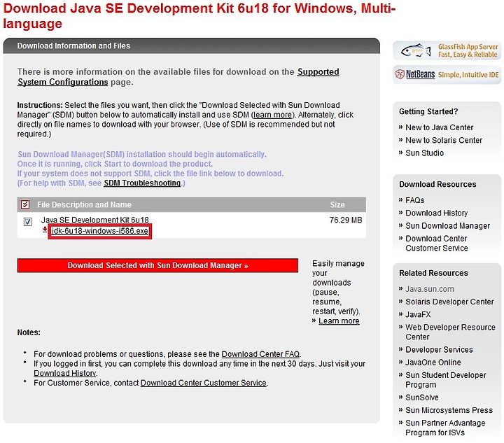Go to New to Java Center
504x443 pixels.
439,127
